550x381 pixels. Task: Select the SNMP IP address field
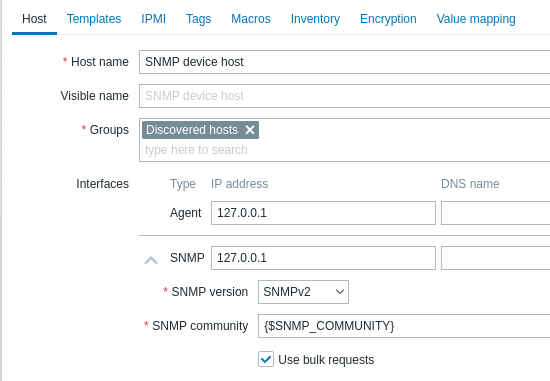coord(323,258)
